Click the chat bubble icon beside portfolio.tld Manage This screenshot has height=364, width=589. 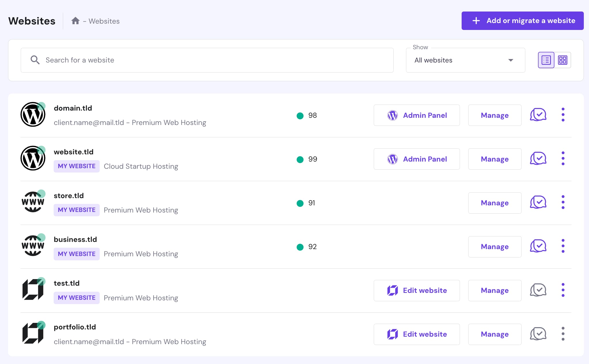[x=538, y=334]
